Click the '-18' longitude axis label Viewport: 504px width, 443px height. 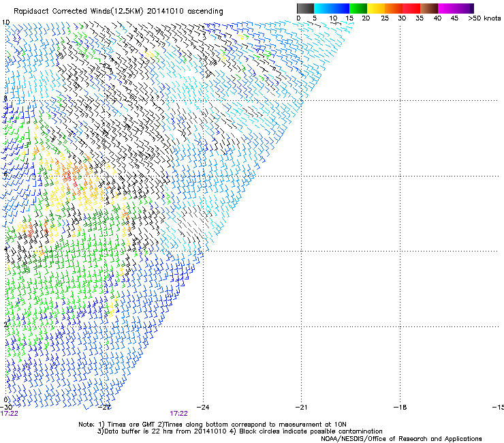point(400,407)
